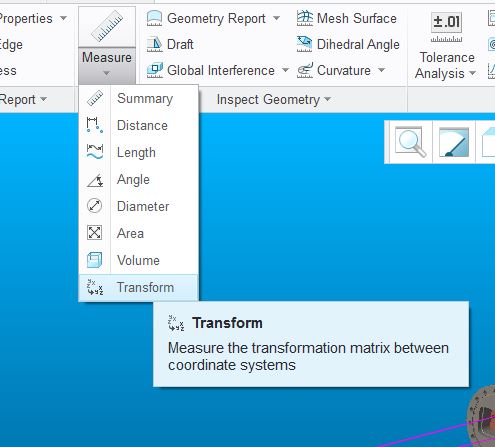495x447 pixels.
Task: Choose Area from the Measure menu
Action: click(138, 233)
